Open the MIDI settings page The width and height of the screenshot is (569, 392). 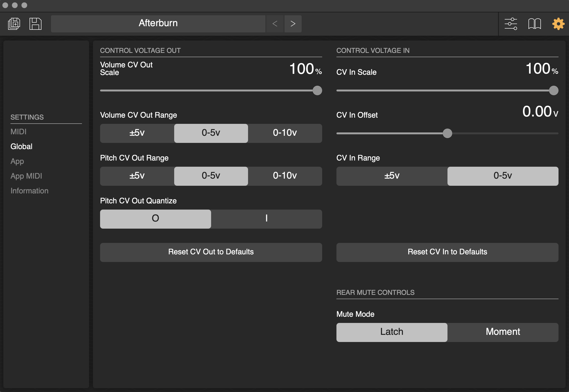[18, 132]
